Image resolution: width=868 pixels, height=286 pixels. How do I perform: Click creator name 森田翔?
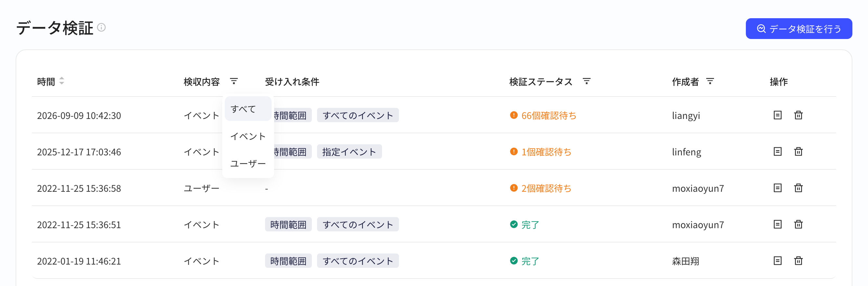coord(685,261)
